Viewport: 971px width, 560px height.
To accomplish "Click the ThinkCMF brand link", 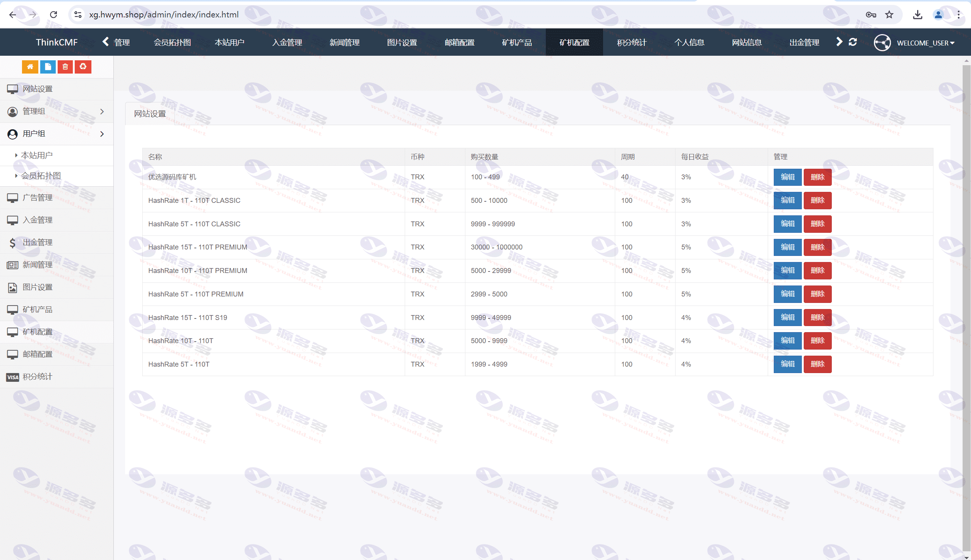I will click(x=57, y=42).
